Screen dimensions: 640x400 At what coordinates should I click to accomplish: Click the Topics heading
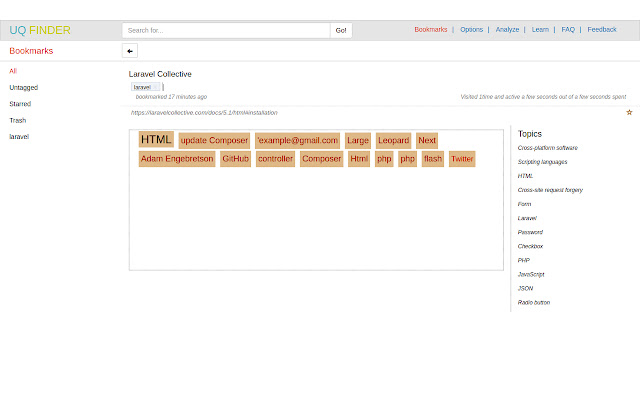[x=530, y=134]
